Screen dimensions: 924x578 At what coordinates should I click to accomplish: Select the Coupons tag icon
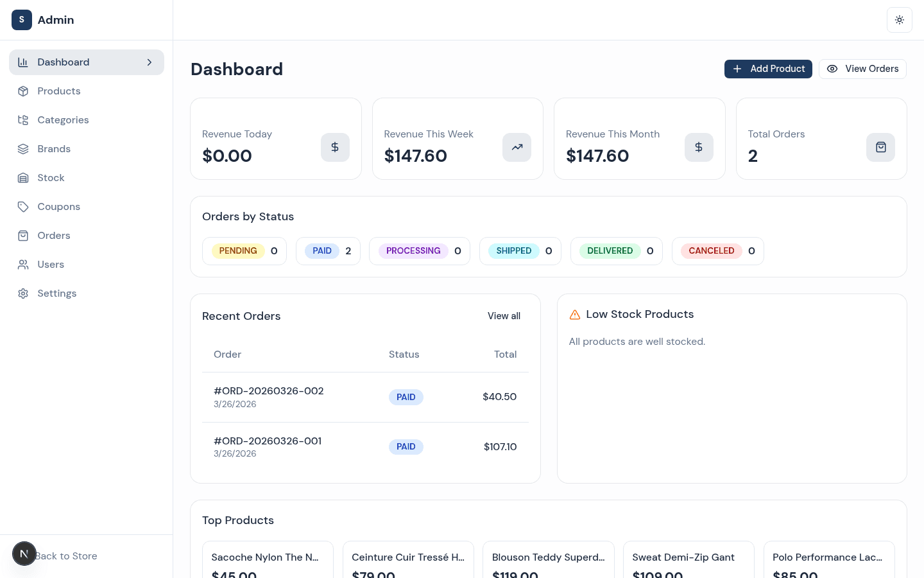coord(23,207)
